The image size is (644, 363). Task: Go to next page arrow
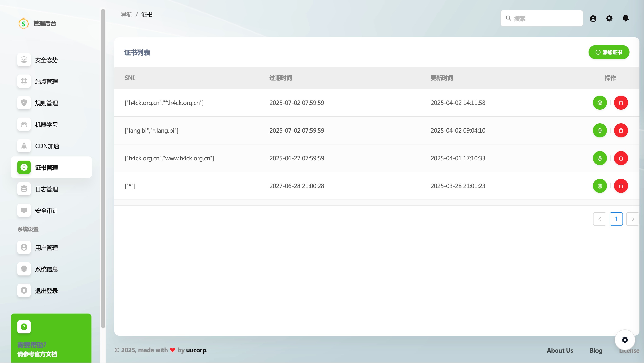coord(632,219)
